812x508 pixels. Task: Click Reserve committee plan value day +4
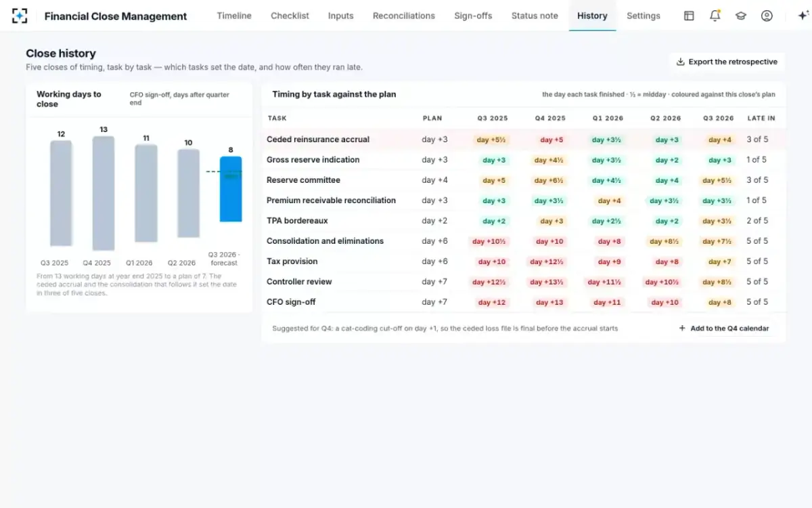tap(434, 180)
